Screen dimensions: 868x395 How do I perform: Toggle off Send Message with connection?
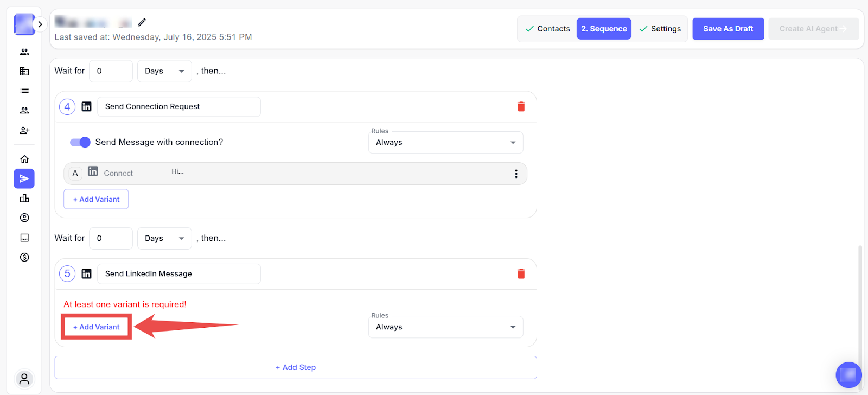(80, 142)
